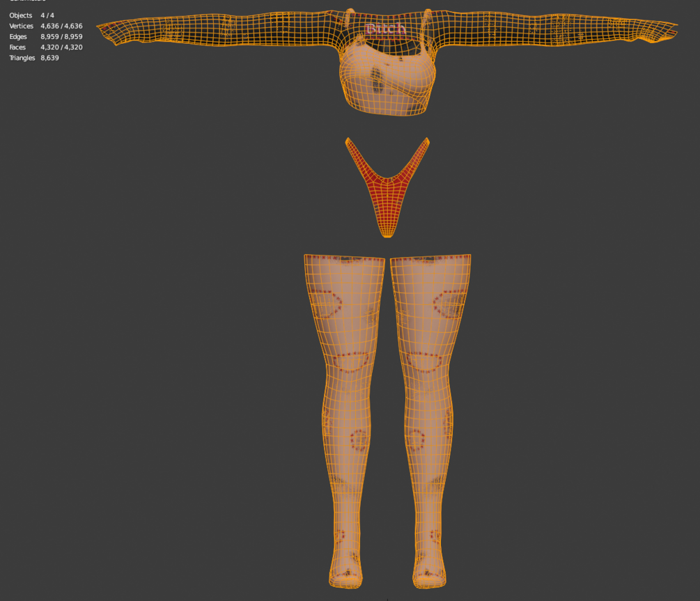Click the "8,639" triangles value
The height and width of the screenshot is (601, 700).
tap(49, 58)
